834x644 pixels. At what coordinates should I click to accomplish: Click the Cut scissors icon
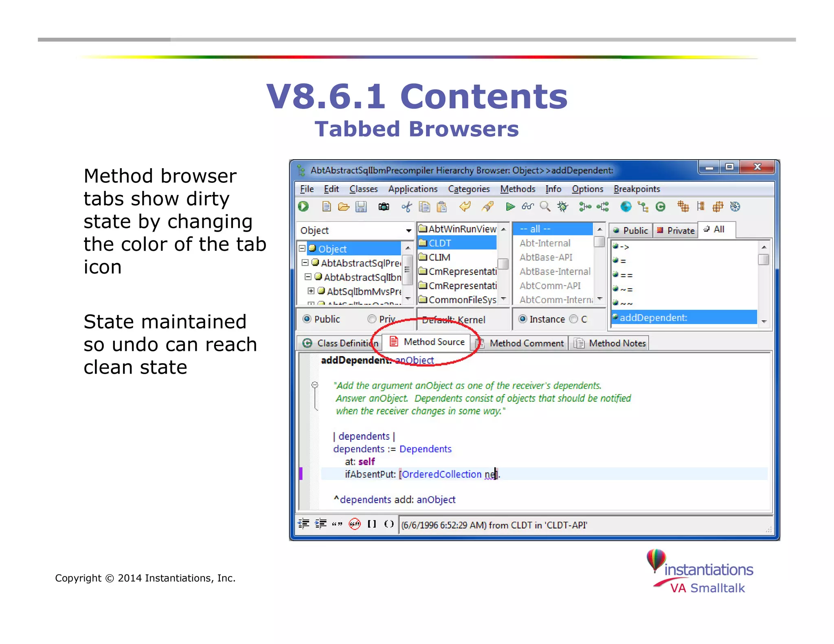coord(406,207)
